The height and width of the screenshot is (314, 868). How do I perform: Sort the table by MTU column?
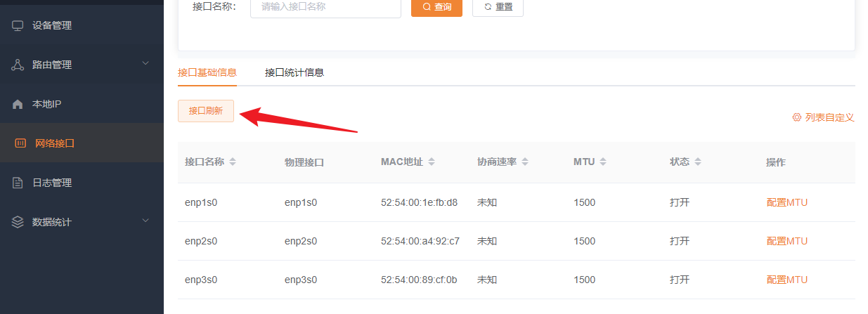click(x=604, y=162)
